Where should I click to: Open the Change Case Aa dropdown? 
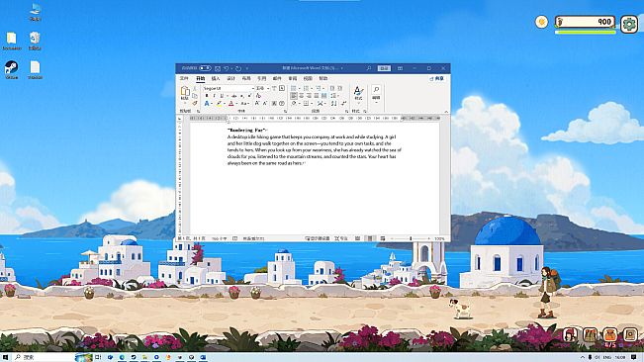pyautogui.click(x=244, y=104)
